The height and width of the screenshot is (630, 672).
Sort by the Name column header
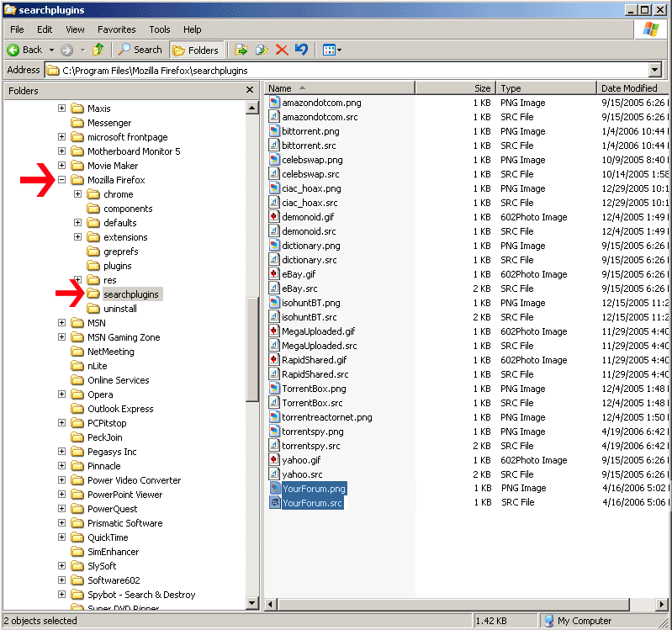point(340,88)
